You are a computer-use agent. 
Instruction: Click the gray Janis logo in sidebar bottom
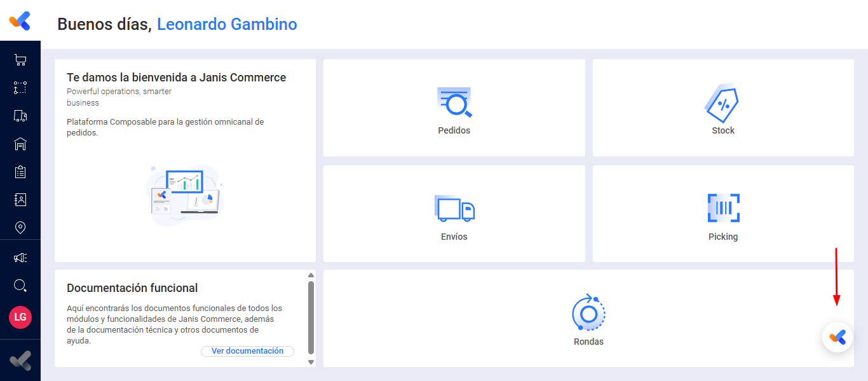[20, 361]
